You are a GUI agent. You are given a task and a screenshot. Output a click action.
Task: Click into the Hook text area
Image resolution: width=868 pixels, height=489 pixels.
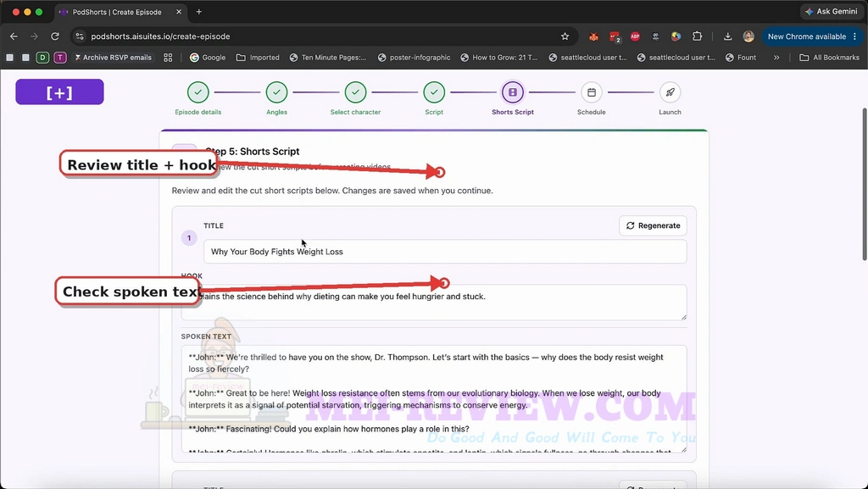coord(434,302)
